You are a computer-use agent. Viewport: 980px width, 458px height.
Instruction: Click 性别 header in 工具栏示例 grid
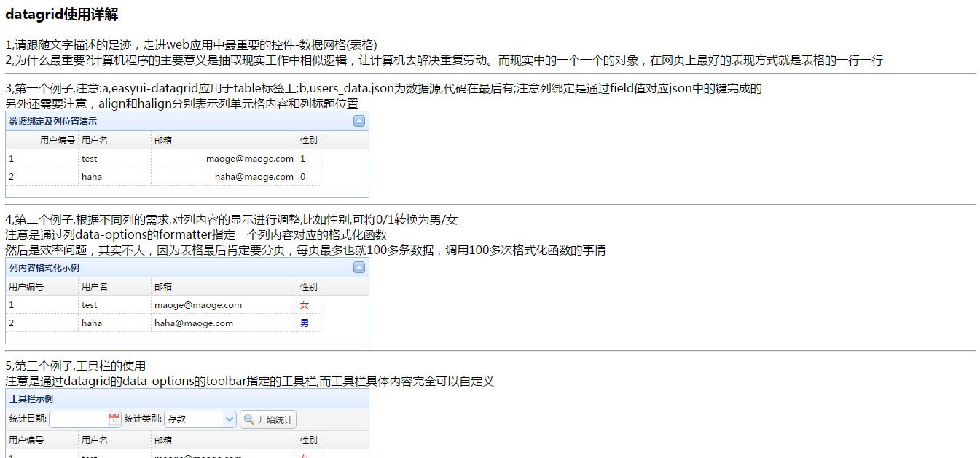[x=309, y=440]
